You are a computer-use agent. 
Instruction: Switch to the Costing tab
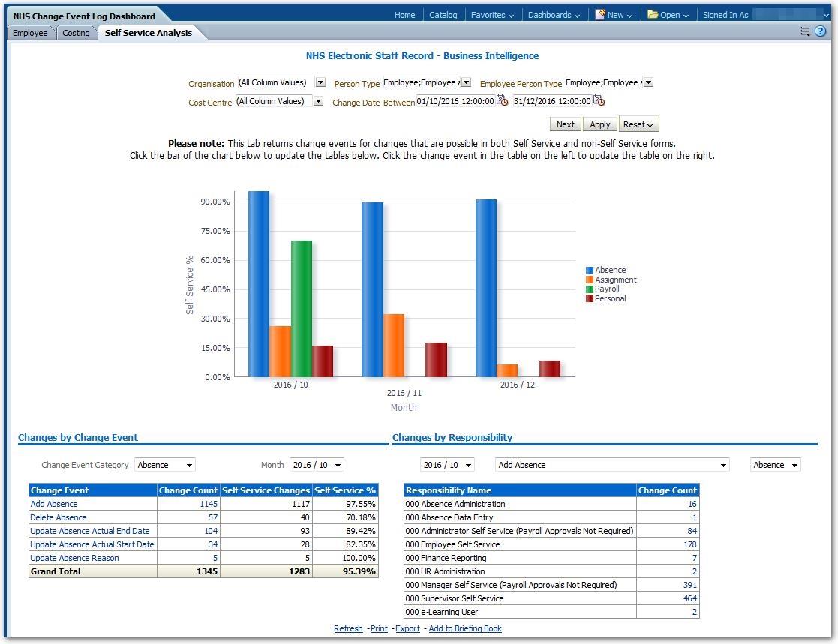(76, 33)
